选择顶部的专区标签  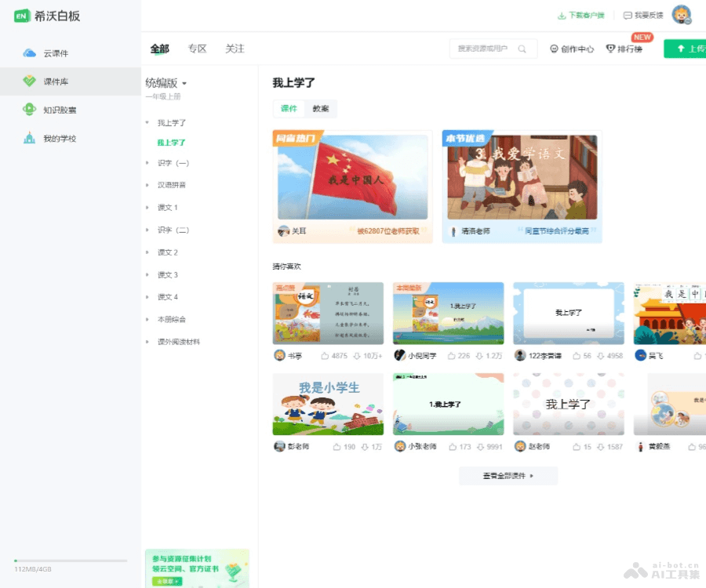pos(196,48)
